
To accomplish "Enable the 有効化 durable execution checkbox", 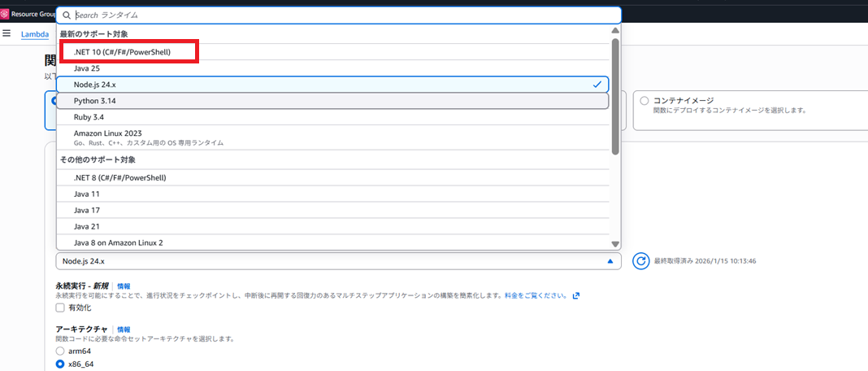I will (x=60, y=308).
